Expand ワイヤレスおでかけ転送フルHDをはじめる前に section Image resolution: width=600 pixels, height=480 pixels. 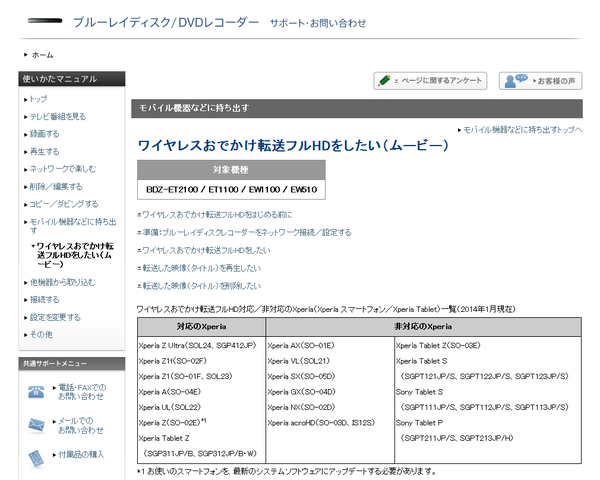pyautogui.click(x=217, y=215)
